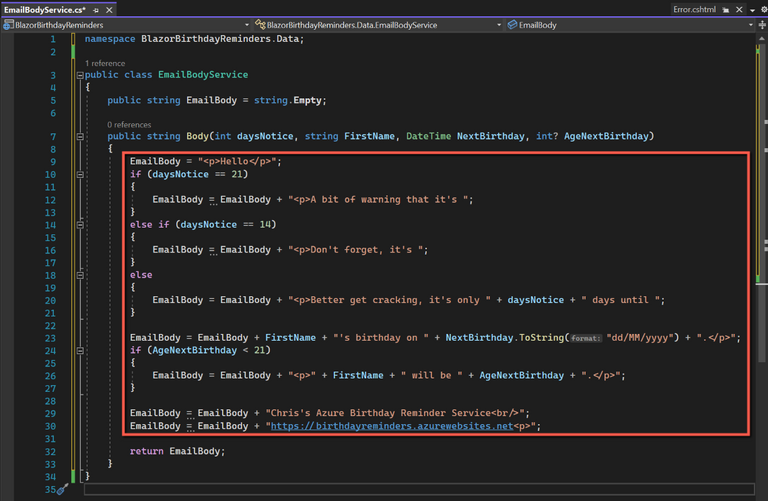Click the '1 reference' CodeLens link
The image size is (768, 501).
coord(105,62)
